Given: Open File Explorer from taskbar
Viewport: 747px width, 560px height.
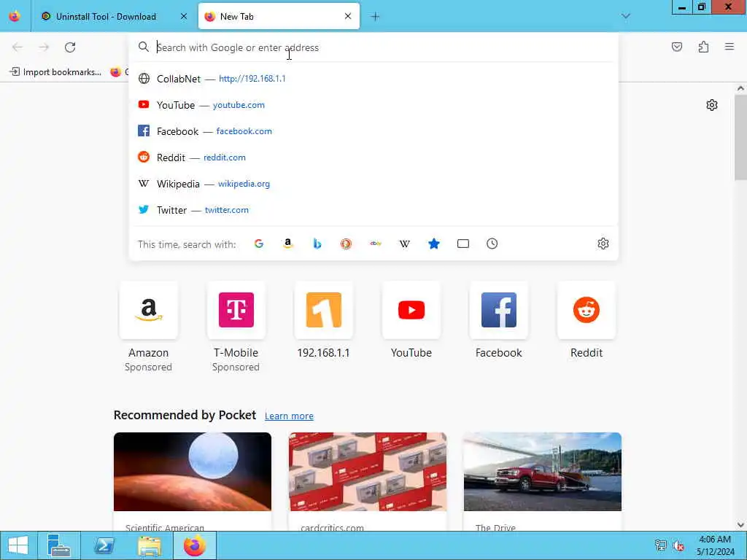Looking at the screenshot, I should [149, 545].
